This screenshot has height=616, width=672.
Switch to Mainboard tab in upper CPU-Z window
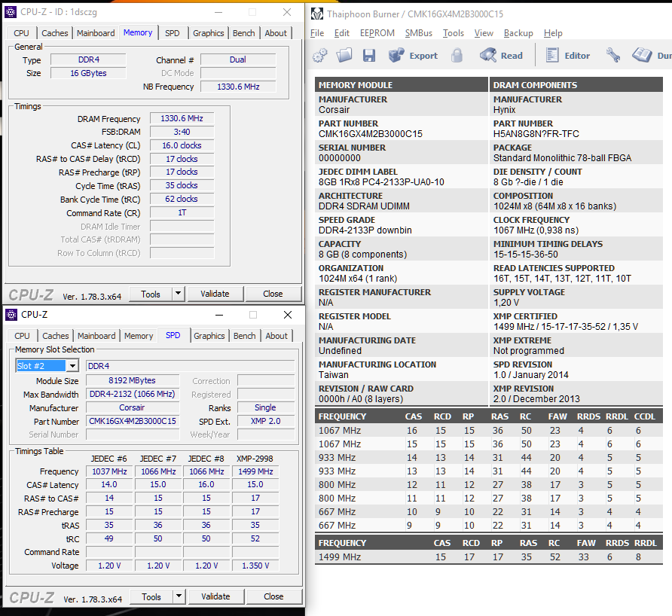click(96, 33)
